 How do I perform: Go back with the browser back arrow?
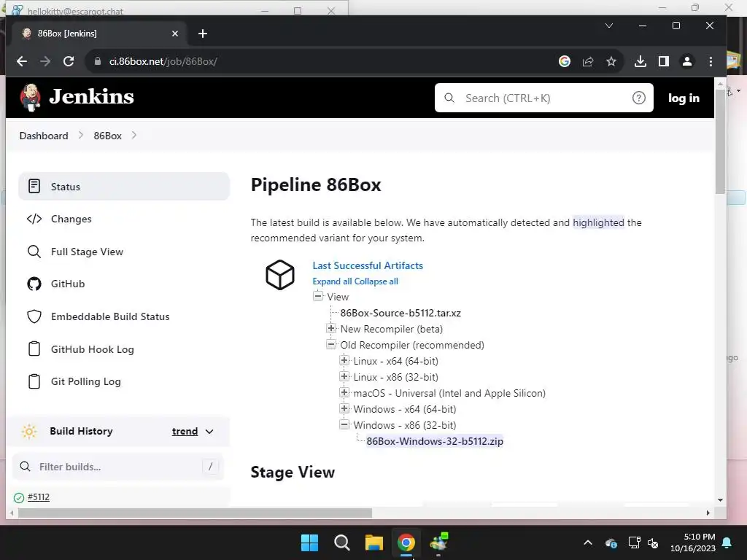point(22,61)
